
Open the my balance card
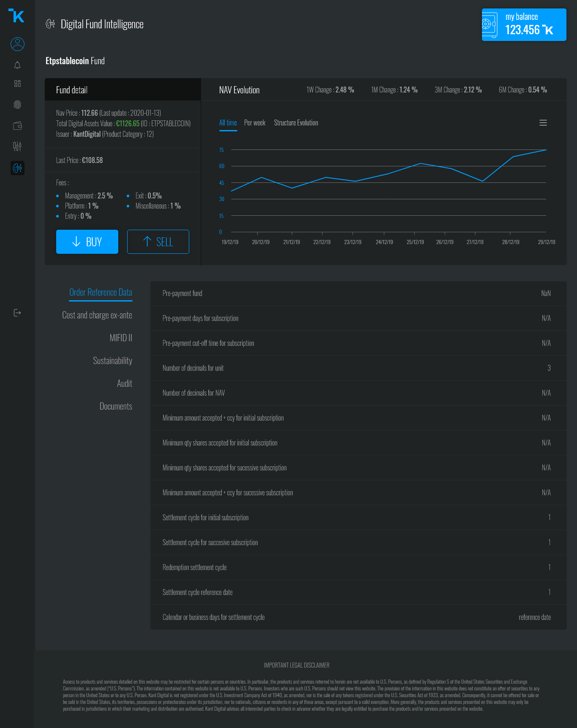pos(524,24)
